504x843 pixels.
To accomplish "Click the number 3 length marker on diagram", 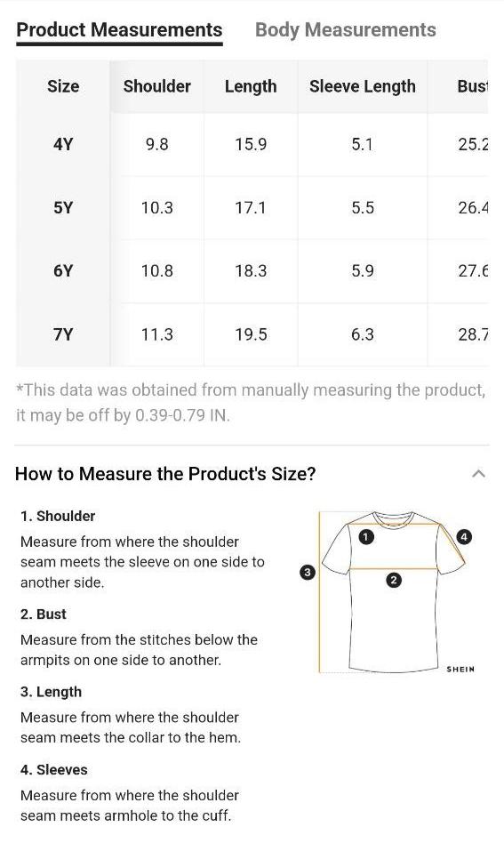I will 307,572.
